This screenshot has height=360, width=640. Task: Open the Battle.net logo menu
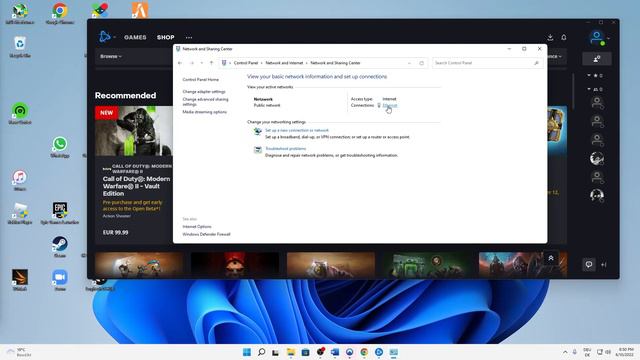[104, 37]
